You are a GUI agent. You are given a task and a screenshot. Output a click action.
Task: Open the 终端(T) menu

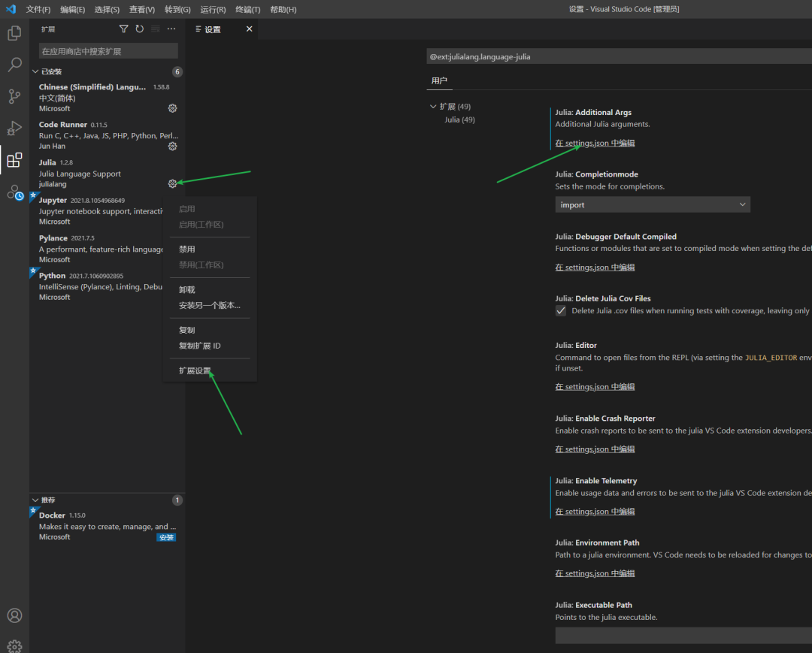[248, 9]
